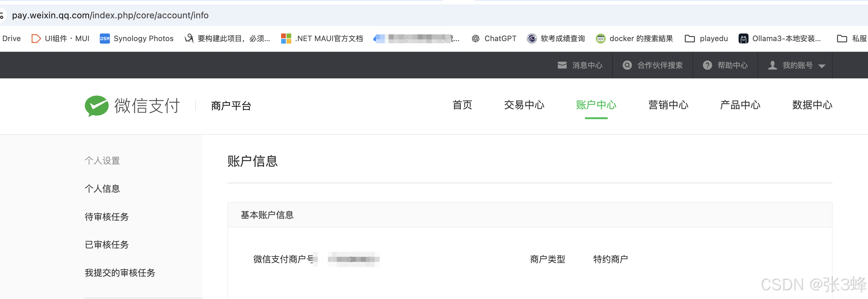The image size is (868, 299).
Task: Click the 合作伙伴搜索 link
Action: point(660,65)
